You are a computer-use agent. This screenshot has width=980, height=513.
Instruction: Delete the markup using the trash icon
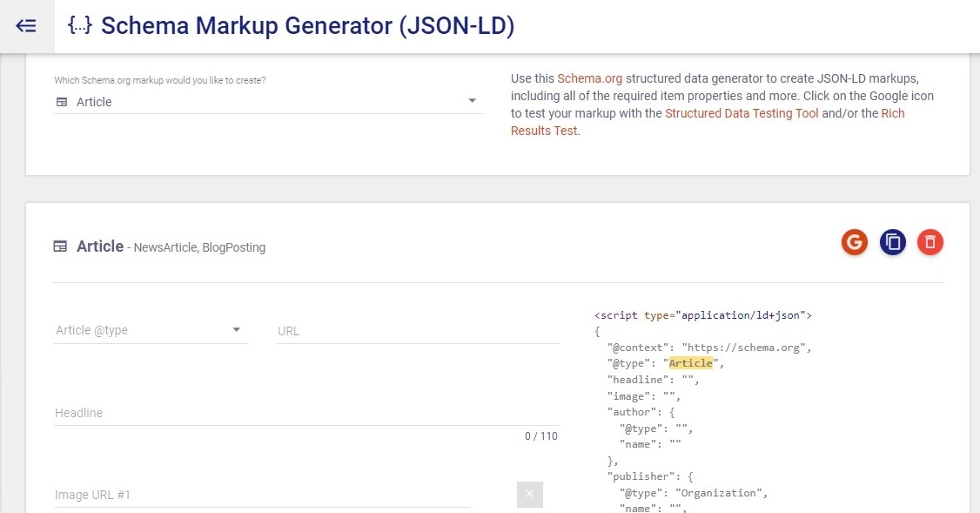tap(930, 242)
